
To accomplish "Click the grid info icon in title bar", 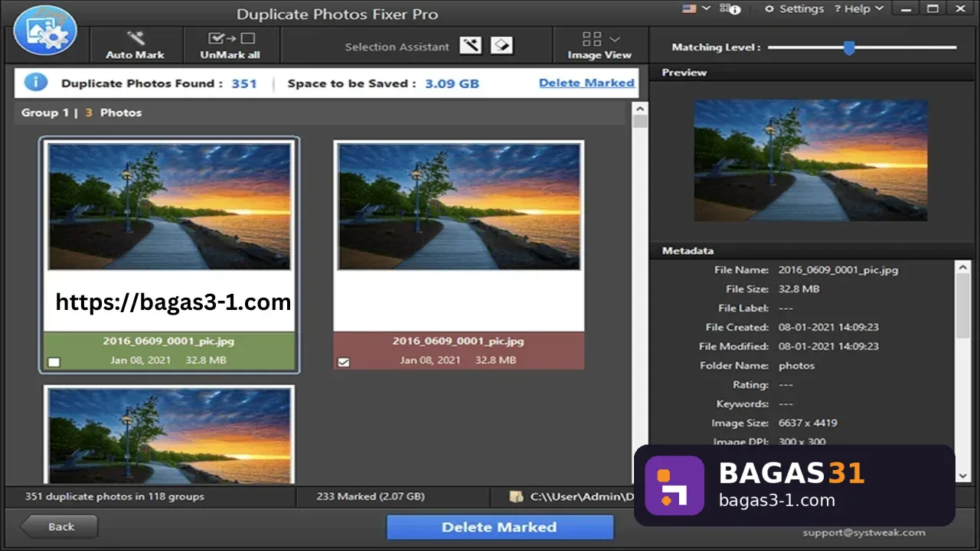I will [x=730, y=9].
